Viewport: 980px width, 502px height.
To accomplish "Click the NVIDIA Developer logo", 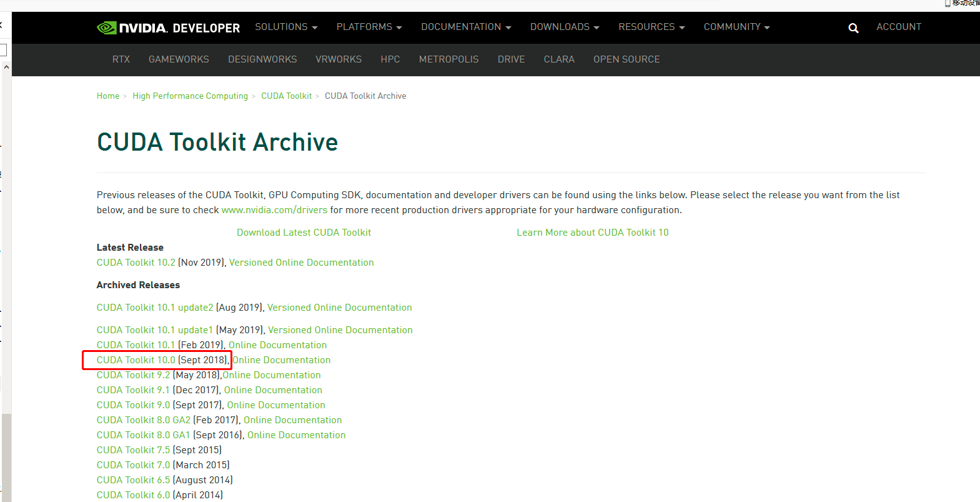I will [x=168, y=28].
